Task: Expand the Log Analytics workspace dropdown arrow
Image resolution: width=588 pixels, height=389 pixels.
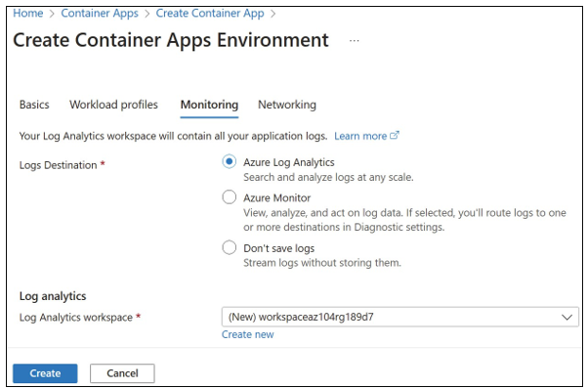Action: click(567, 318)
